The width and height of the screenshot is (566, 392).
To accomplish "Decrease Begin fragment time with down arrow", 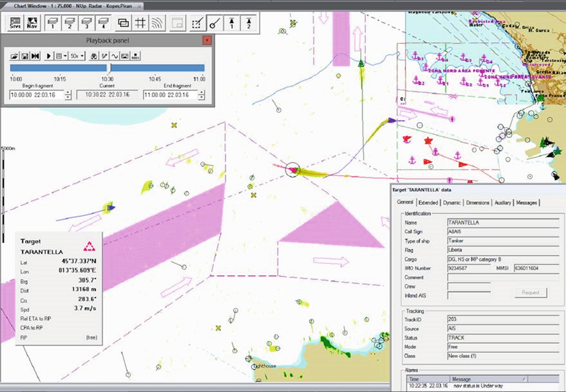I will 68,97.
